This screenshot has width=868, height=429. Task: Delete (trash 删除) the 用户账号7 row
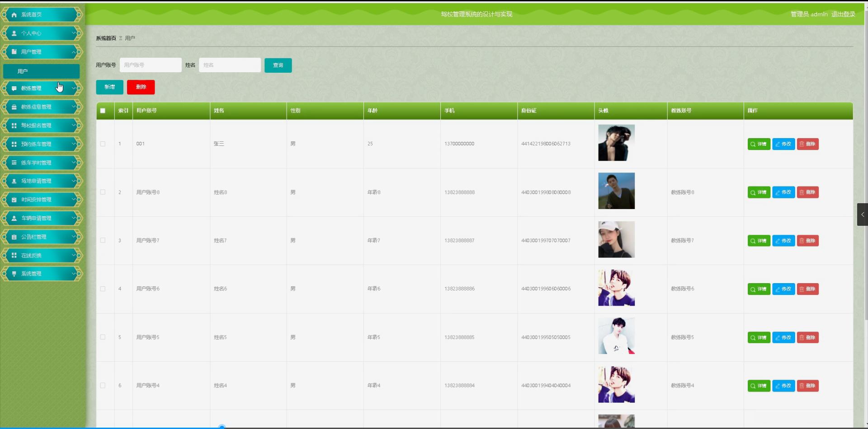(x=808, y=241)
